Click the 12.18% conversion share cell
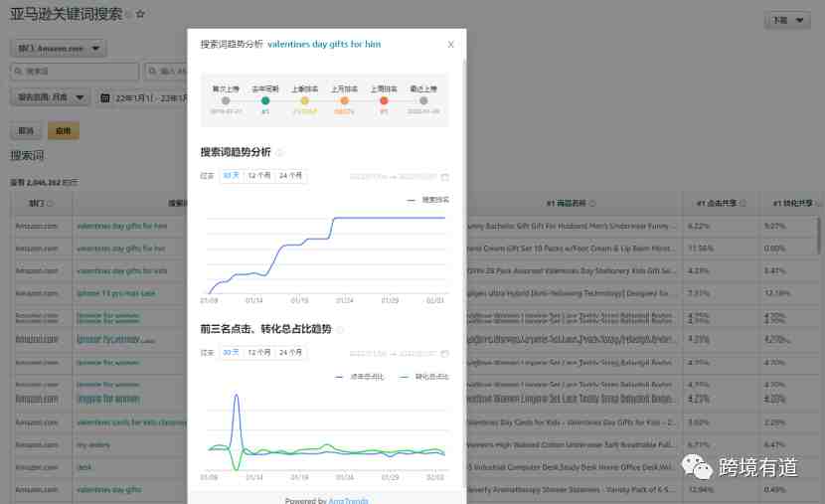Viewport: 825px width, 504px height. (777, 293)
